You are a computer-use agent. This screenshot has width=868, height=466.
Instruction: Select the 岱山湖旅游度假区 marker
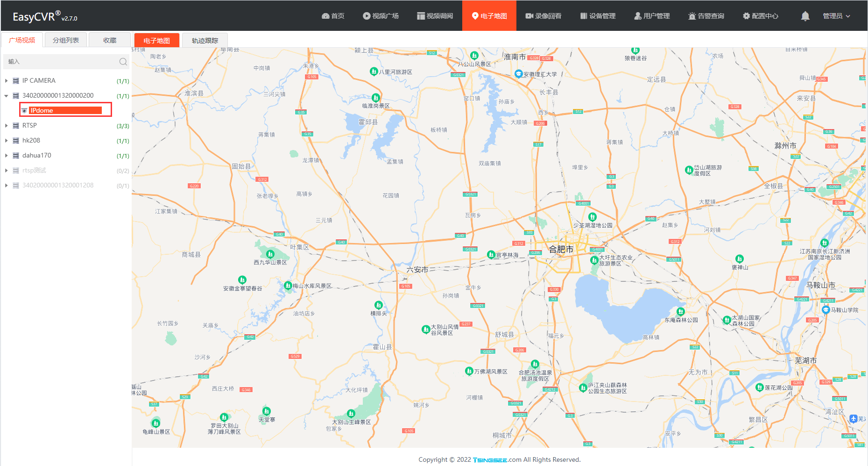[x=689, y=170]
